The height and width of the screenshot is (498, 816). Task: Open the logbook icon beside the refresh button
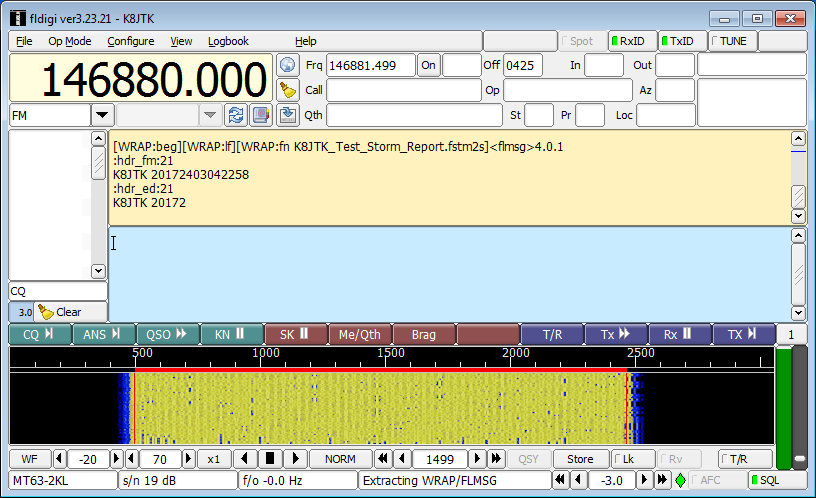[260, 115]
